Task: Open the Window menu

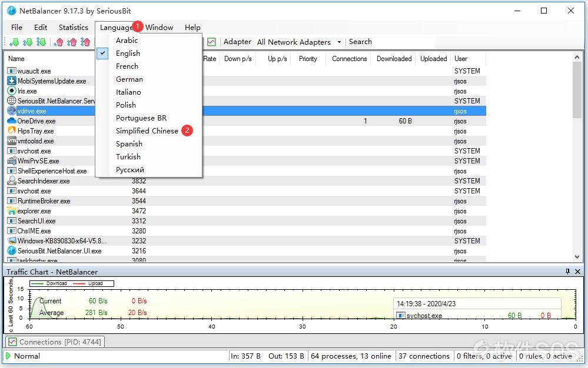Action: [x=160, y=27]
